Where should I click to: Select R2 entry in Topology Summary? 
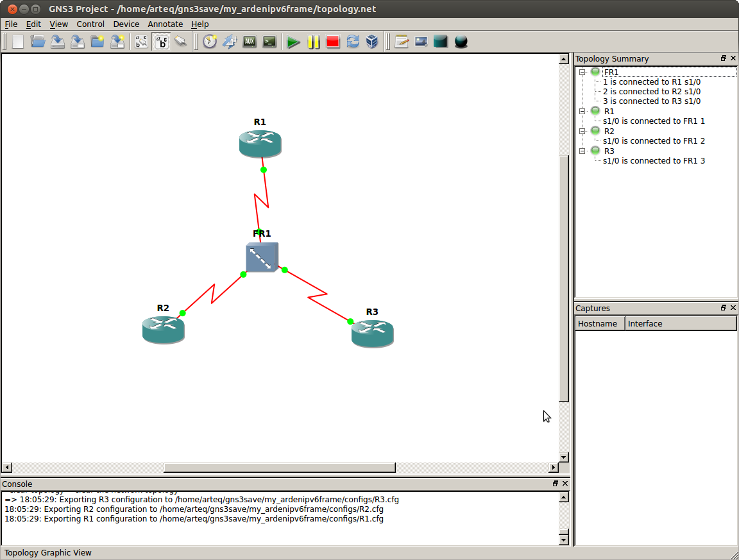[609, 131]
